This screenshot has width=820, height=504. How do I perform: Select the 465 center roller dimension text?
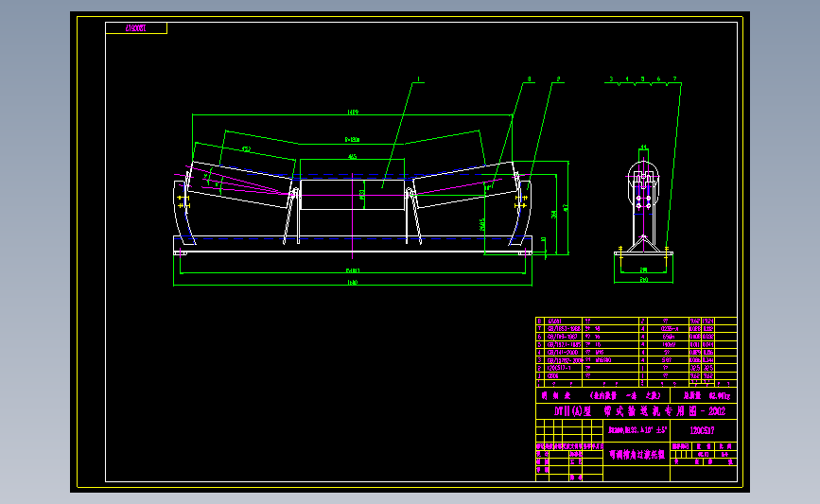352,157
